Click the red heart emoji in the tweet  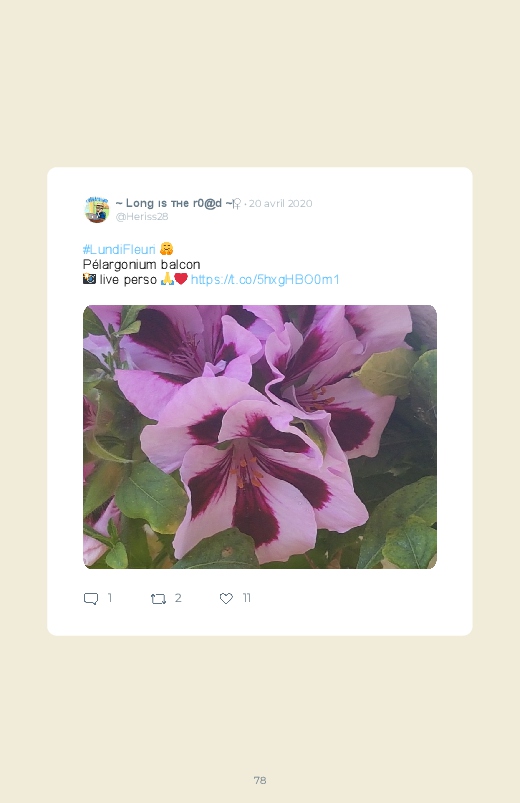(181, 279)
